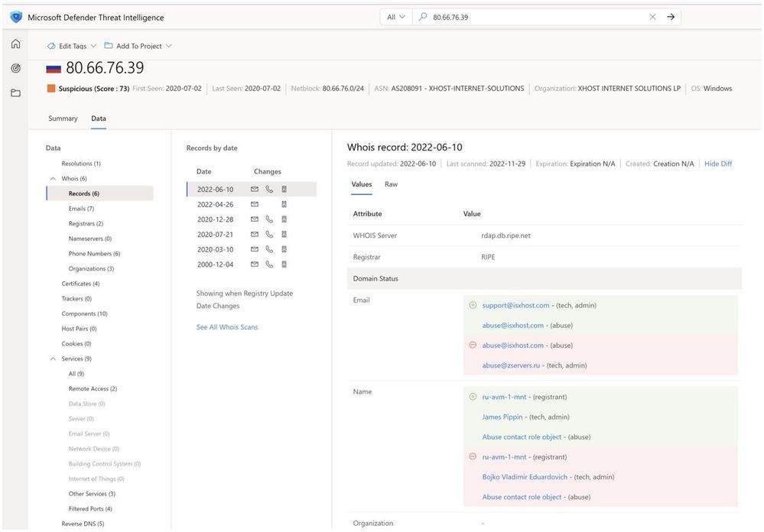Open Bojko Vladimir Eduardovich name link
This screenshot has height=532, width=764.
click(525, 477)
